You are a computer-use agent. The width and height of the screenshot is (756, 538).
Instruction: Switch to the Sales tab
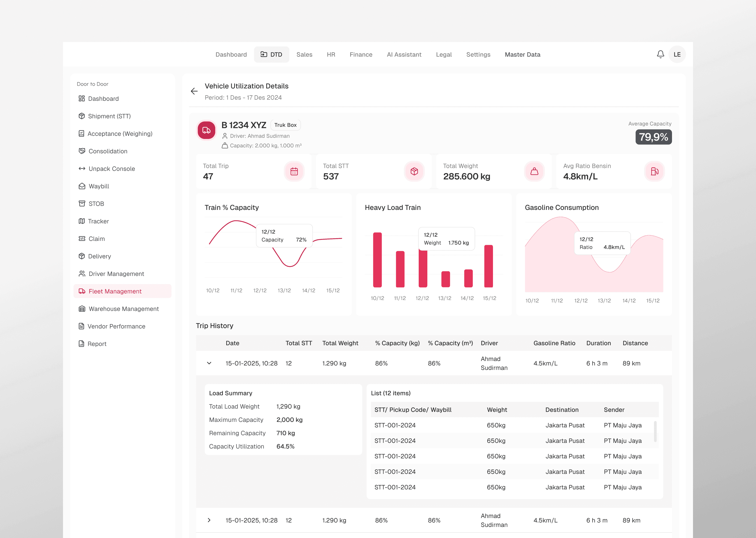coord(304,54)
